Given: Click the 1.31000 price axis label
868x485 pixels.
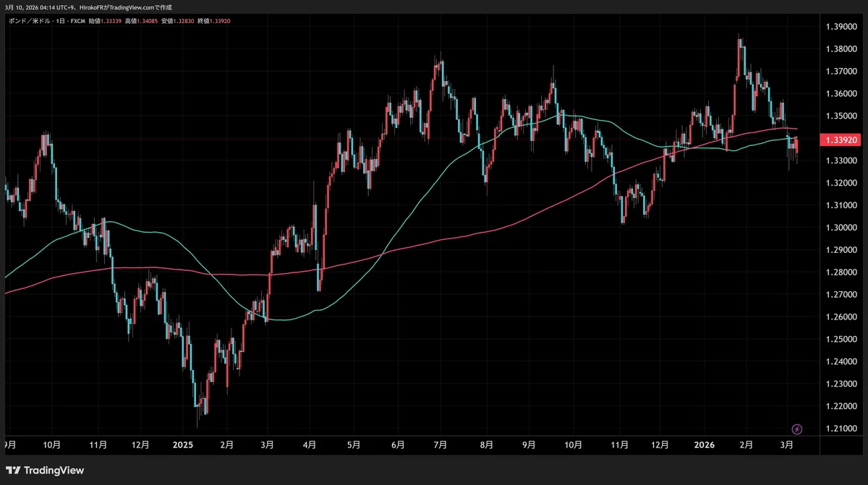Looking at the screenshot, I should pyautogui.click(x=840, y=205).
